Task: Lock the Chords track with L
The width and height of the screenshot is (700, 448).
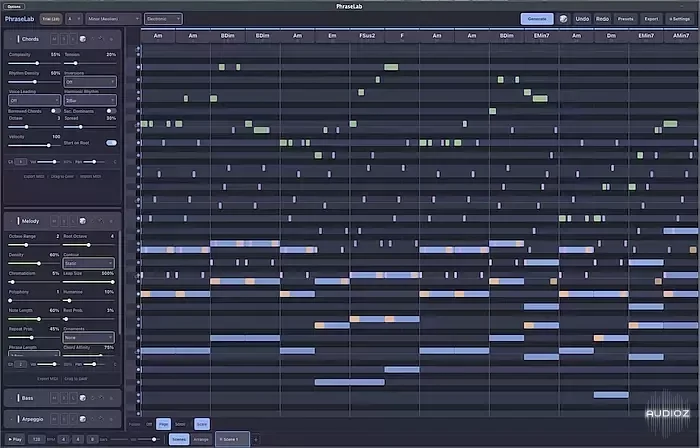Action: pyautogui.click(x=73, y=39)
